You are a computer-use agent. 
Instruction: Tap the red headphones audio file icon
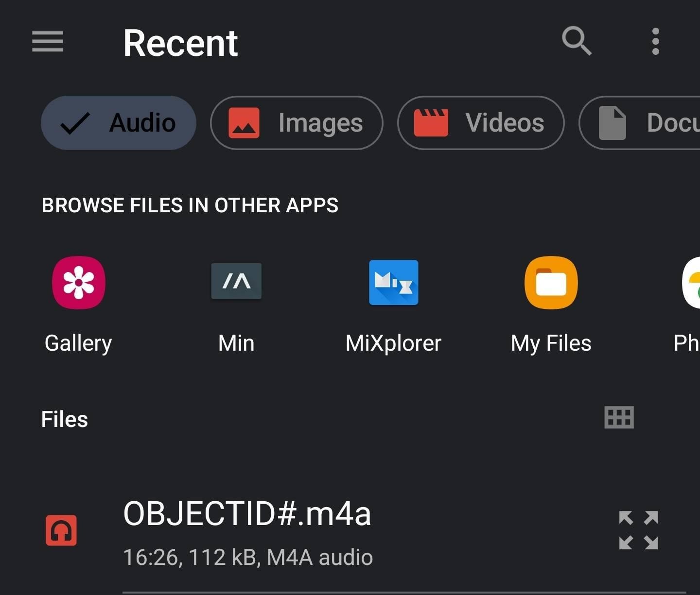[x=61, y=530]
